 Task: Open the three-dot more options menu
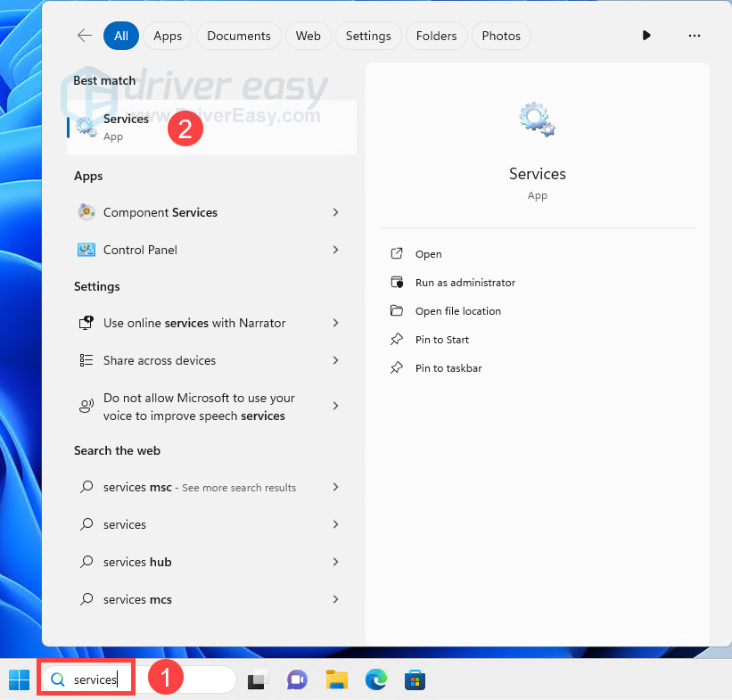(695, 36)
